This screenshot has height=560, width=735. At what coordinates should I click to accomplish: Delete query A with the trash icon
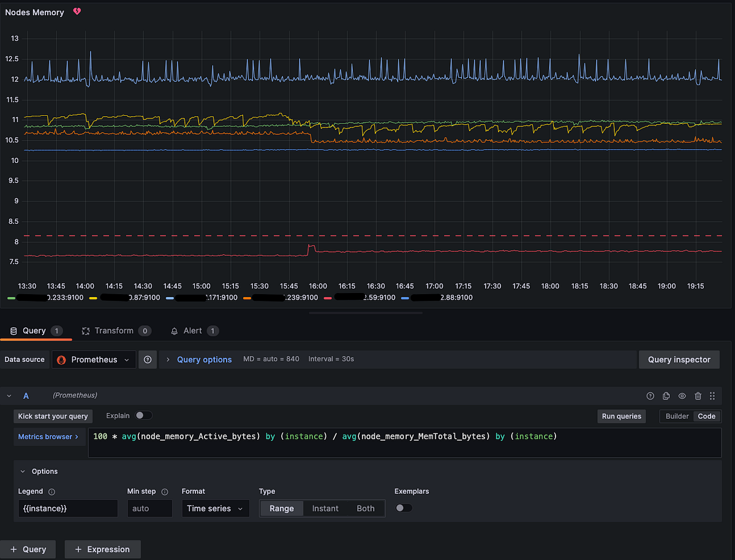point(698,396)
